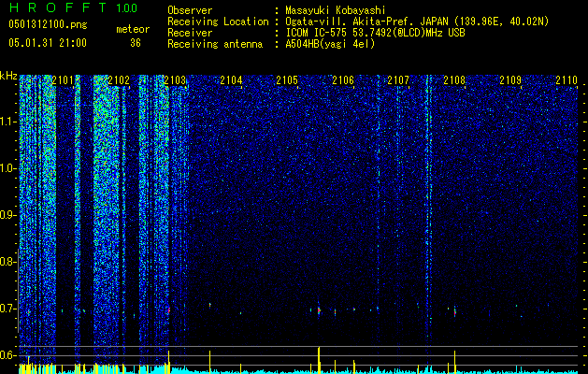The image size is (588, 374).
Task: Click the 2108 time marker
Action: [x=454, y=80]
